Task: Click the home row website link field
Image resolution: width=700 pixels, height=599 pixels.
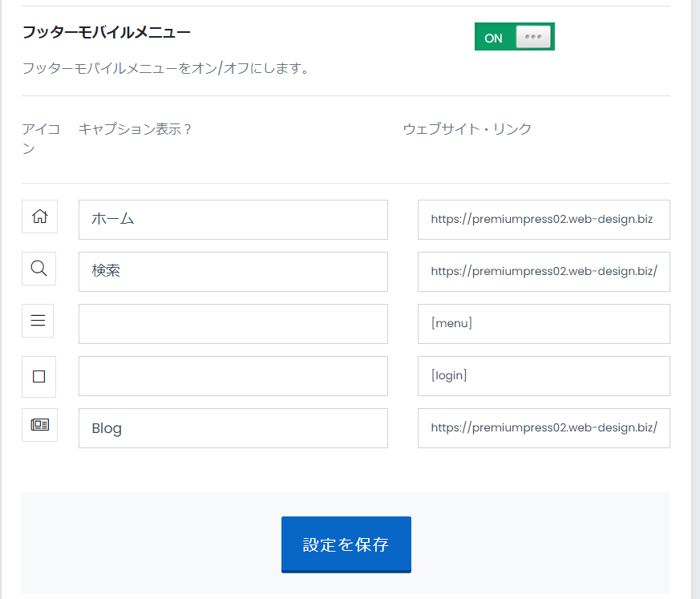Action: 544,220
